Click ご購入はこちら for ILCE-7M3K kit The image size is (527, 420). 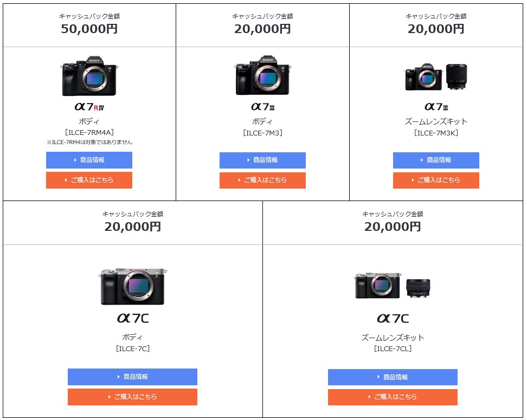(x=436, y=180)
